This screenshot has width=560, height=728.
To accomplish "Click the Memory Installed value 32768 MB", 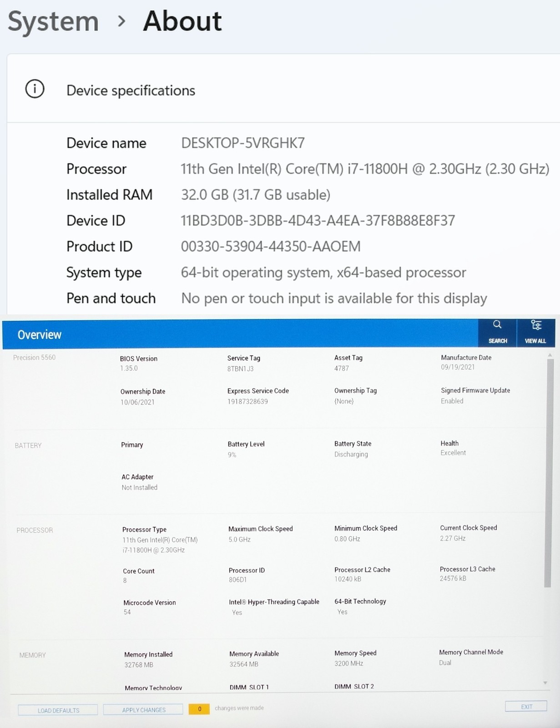I will (x=139, y=665).
